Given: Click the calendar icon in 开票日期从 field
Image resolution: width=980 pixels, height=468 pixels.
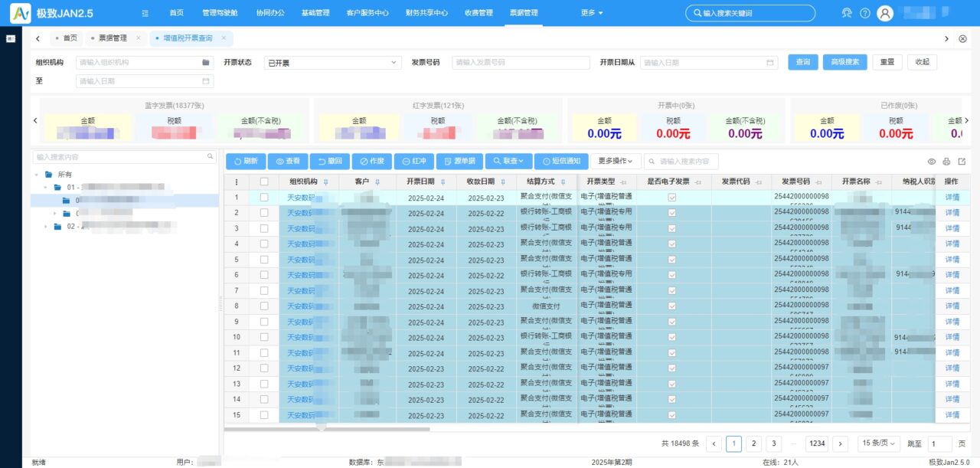Looking at the screenshot, I should click(770, 62).
